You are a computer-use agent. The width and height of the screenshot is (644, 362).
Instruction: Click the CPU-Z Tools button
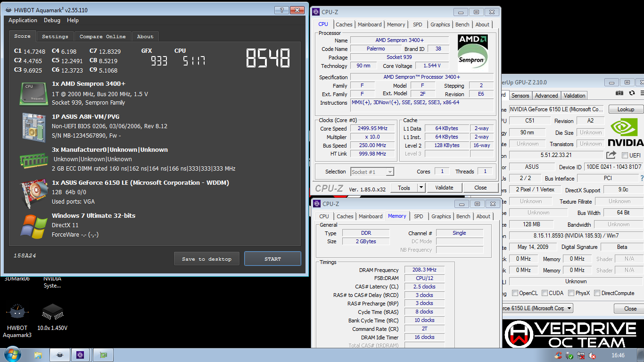click(x=404, y=188)
